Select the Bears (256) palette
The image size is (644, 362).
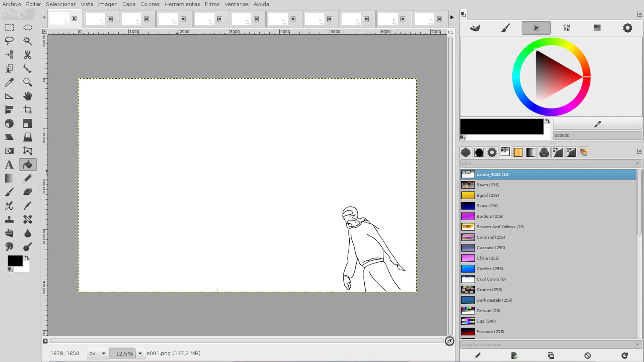coord(488,185)
